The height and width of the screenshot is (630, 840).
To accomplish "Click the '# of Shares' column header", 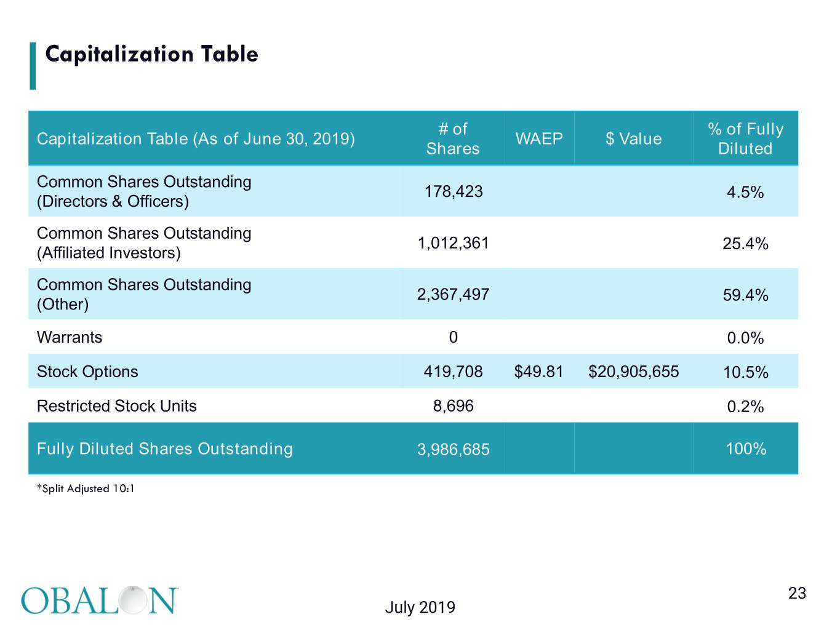I will 453,138.
